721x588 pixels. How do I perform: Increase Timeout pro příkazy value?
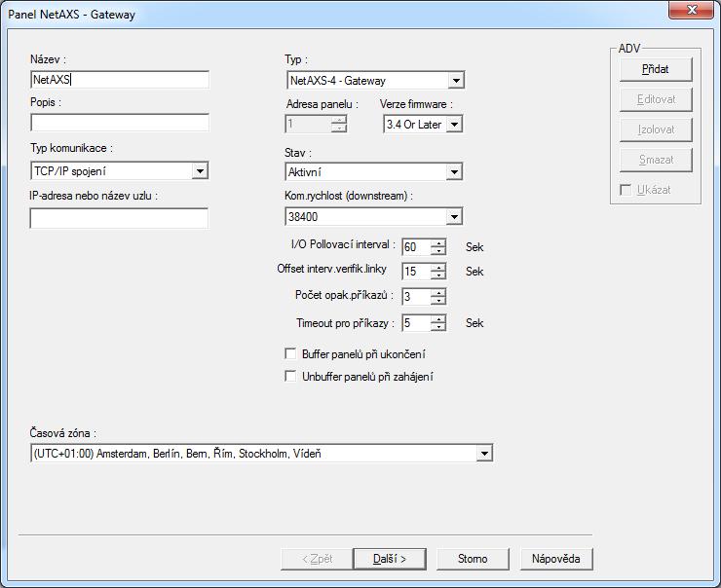(438, 318)
